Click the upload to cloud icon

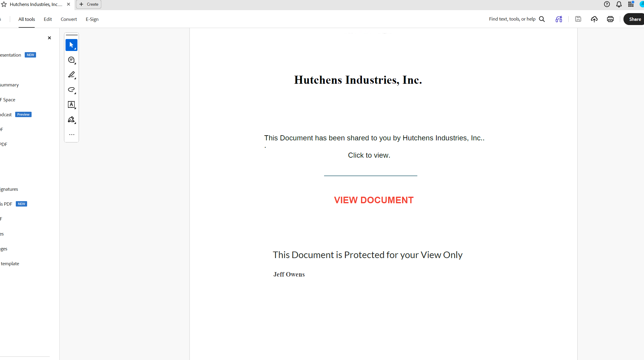(x=594, y=19)
